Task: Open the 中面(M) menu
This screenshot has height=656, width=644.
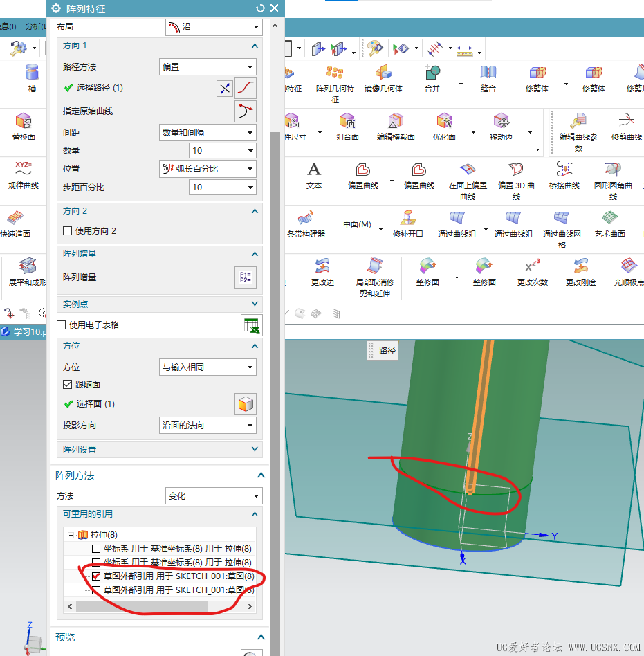Action: (x=357, y=224)
